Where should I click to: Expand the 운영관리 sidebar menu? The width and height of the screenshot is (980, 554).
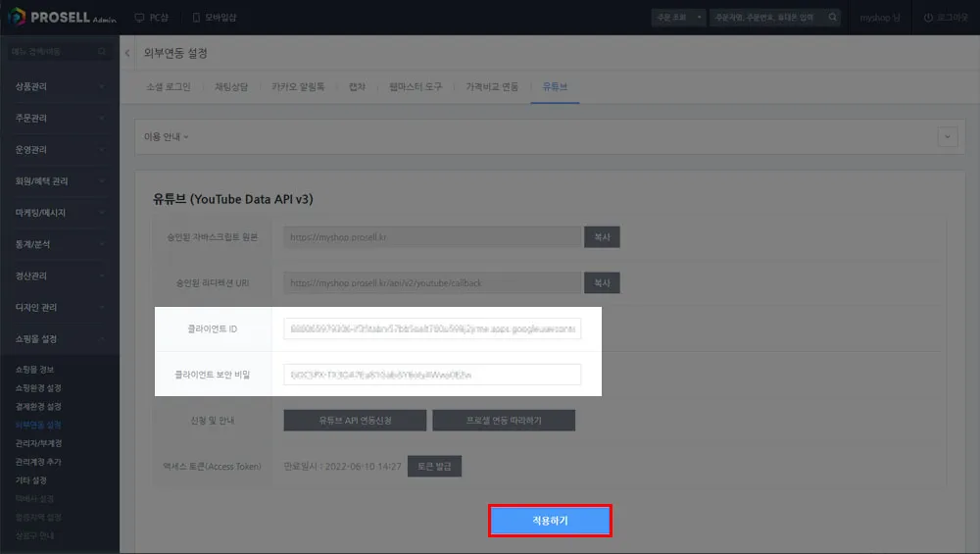60,149
